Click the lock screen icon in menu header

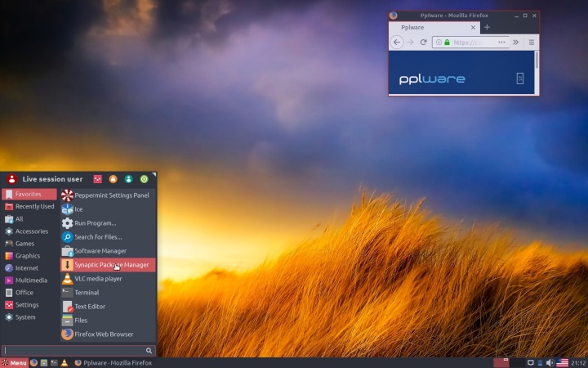pos(113,179)
